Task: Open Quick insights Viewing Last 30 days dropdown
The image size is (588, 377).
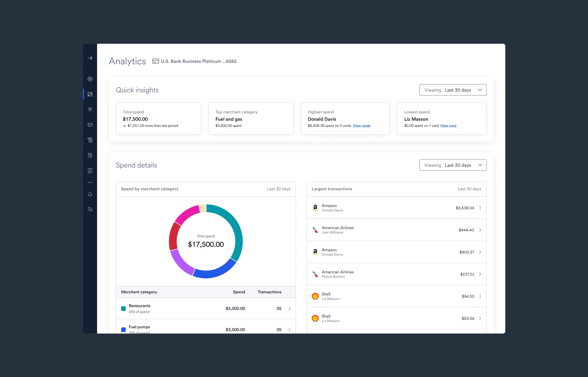Action: point(453,90)
